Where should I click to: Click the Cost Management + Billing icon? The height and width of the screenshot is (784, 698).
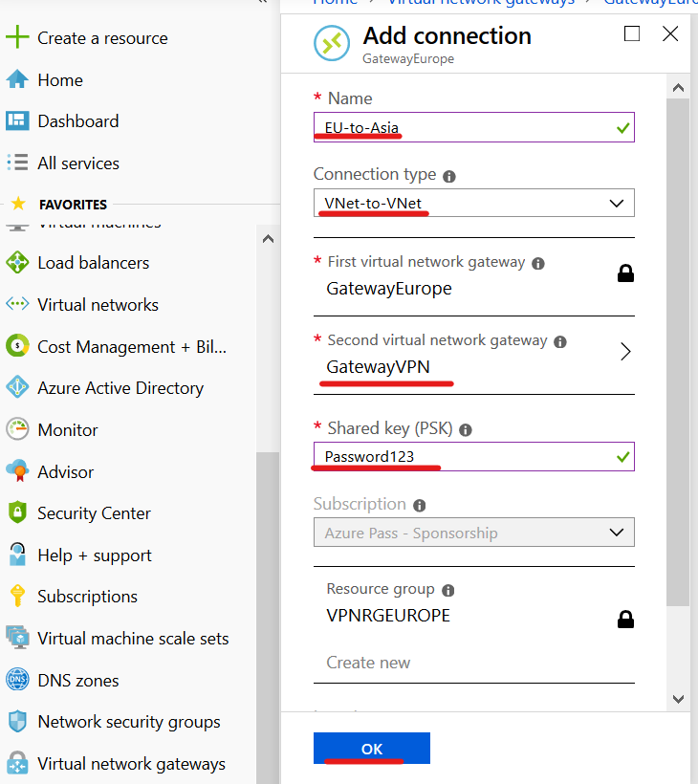pos(17,346)
